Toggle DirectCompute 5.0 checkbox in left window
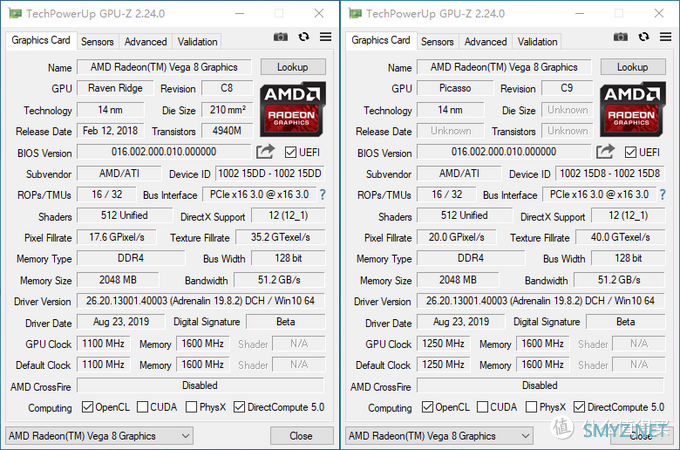This screenshot has width=680, height=450. coord(239,407)
